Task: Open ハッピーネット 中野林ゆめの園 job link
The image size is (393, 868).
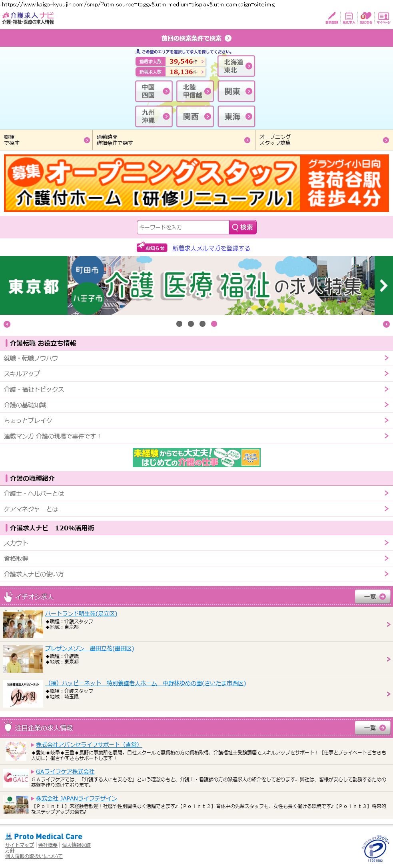Action: click(x=146, y=683)
